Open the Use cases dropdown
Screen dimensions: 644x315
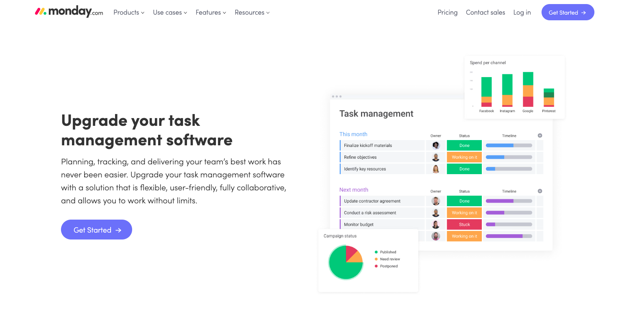(170, 13)
